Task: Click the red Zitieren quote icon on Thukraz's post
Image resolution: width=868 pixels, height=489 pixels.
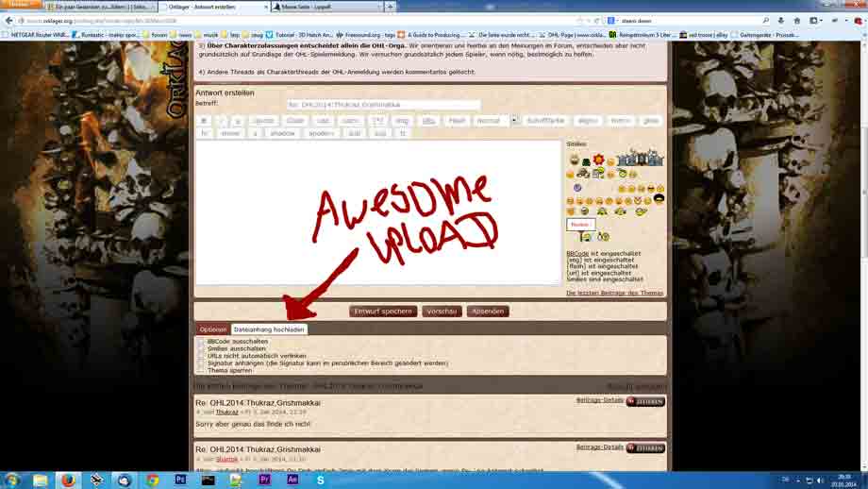Action: pyautogui.click(x=645, y=401)
